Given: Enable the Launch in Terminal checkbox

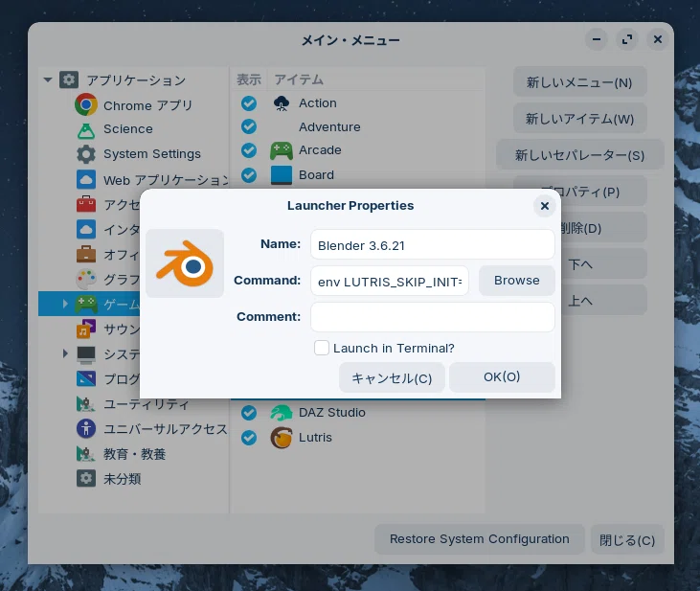Looking at the screenshot, I should pyautogui.click(x=322, y=348).
